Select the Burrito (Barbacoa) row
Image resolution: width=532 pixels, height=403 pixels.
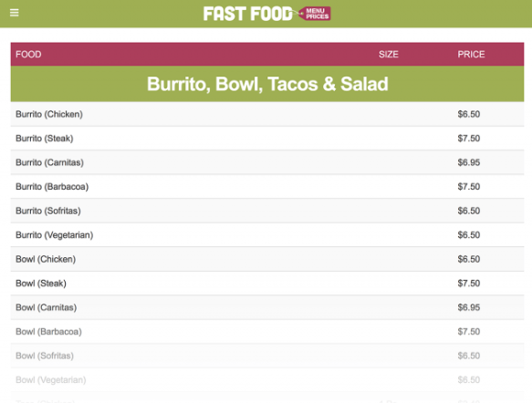267,186
